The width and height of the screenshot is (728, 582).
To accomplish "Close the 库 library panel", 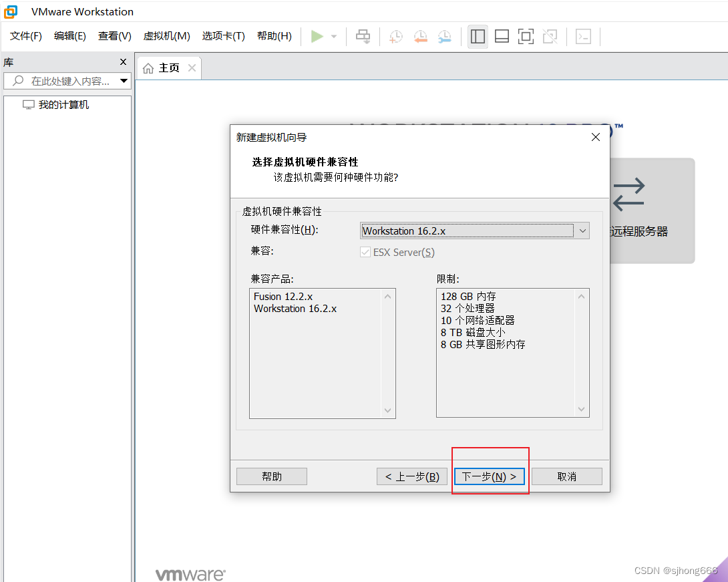I will [123, 61].
